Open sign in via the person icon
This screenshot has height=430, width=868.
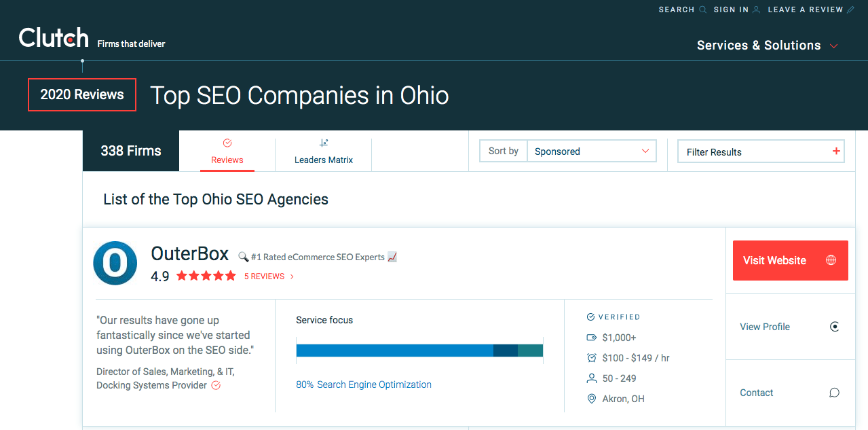pyautogui.click(x=756, y=9)
